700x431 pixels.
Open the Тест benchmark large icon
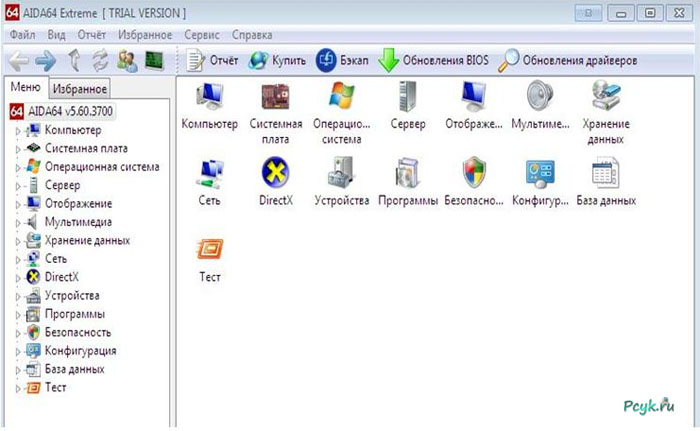pyautogui.click(x=210, y=249)
